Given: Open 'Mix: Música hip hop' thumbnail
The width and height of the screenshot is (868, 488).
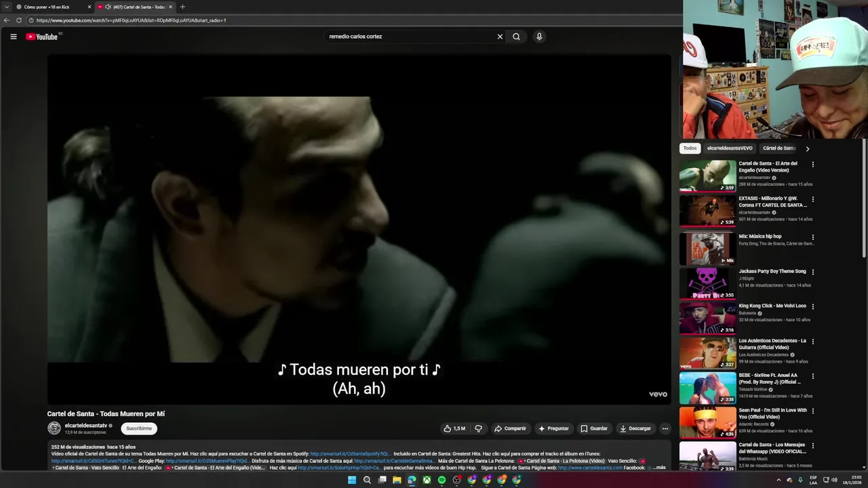Looking at the screenshot, I should pos(707,249).
